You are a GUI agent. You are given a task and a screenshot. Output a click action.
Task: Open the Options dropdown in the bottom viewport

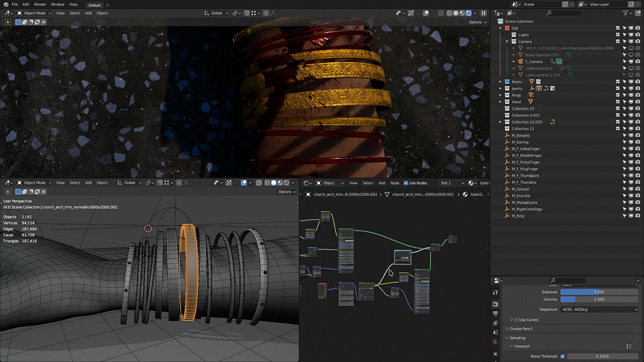(x=286, y=191)
